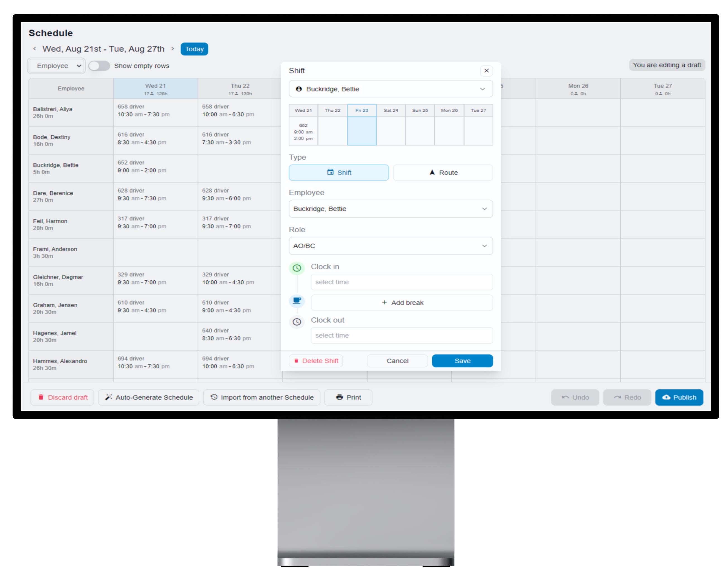The image size is (728, 576).
Task: Select Sat 24 in the shift day picker
Action: [391, 110]
